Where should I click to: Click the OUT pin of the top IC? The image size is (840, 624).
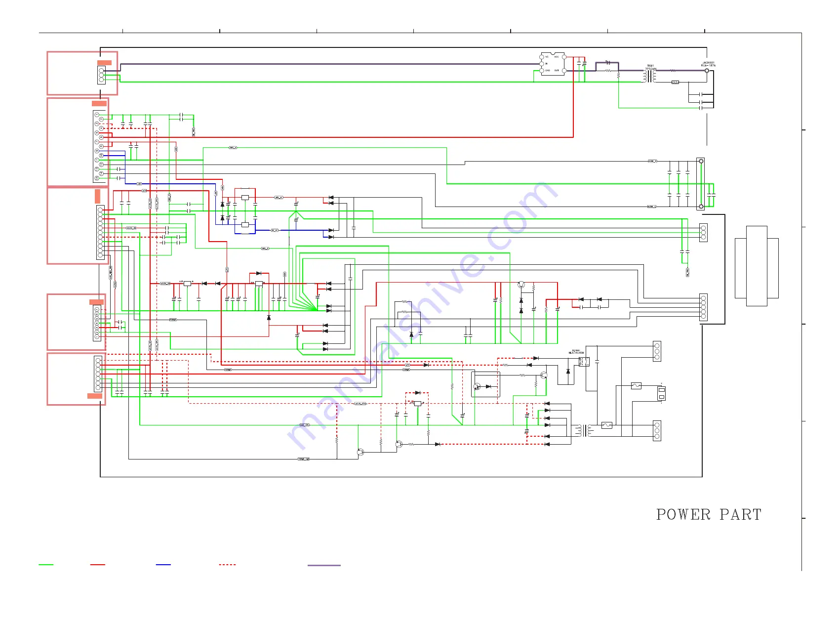[x=564, y=71]
